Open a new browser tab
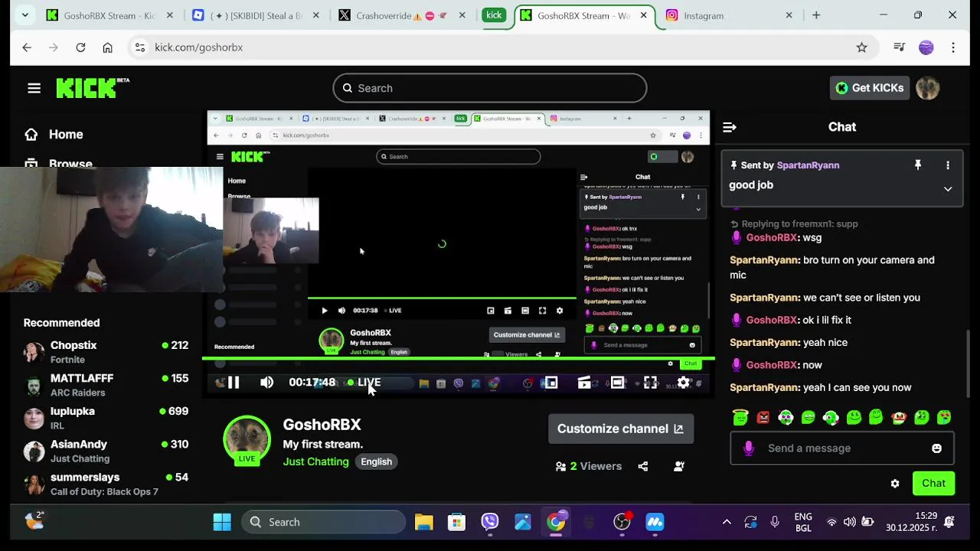 point(816,15)
